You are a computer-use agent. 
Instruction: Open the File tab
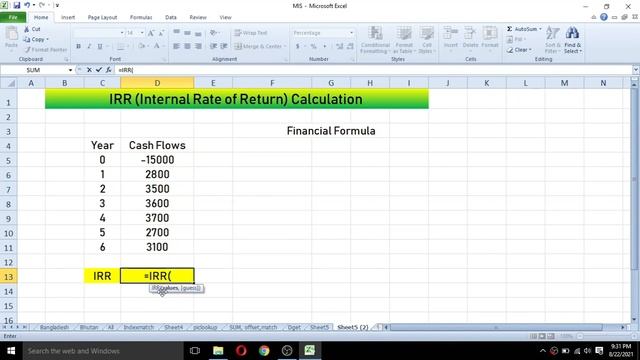click(13, 17)
